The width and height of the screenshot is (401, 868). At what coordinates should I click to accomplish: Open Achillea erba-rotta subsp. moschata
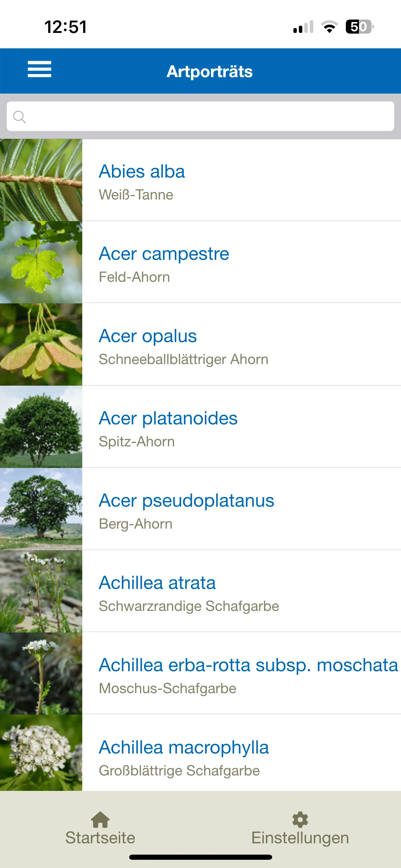click(248, 665)
